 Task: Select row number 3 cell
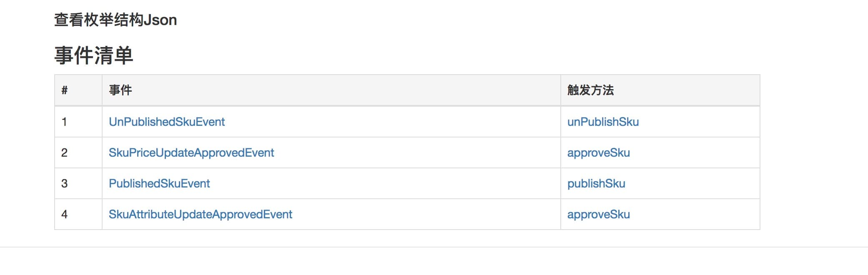[78, 183]
